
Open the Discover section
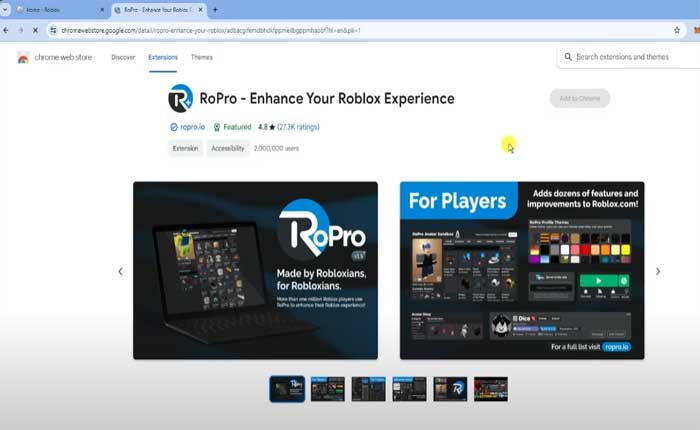(123, 57)
